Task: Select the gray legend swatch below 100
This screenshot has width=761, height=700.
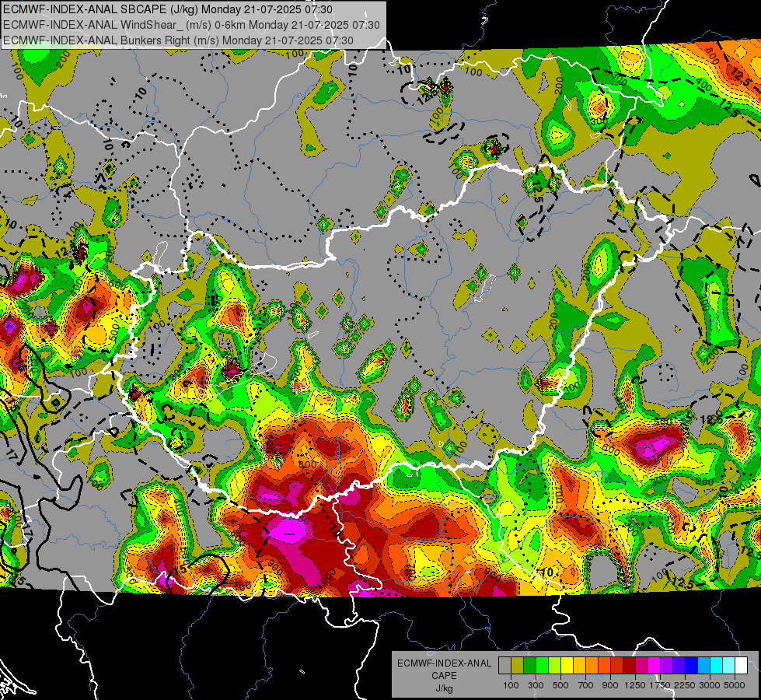Action: pyautogui.click(x=504, y=666)
